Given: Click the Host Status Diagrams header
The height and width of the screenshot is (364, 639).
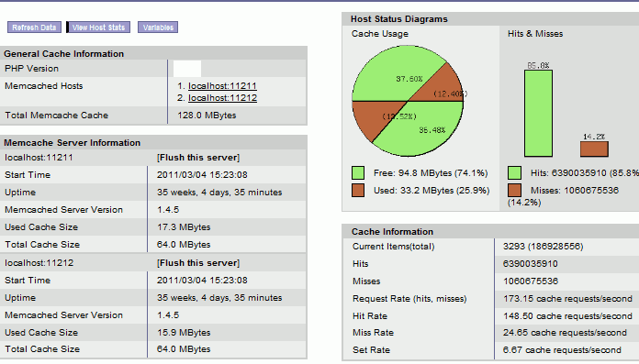Looking at the screenshot, I should pyautogui.click(x=399, y=19).
